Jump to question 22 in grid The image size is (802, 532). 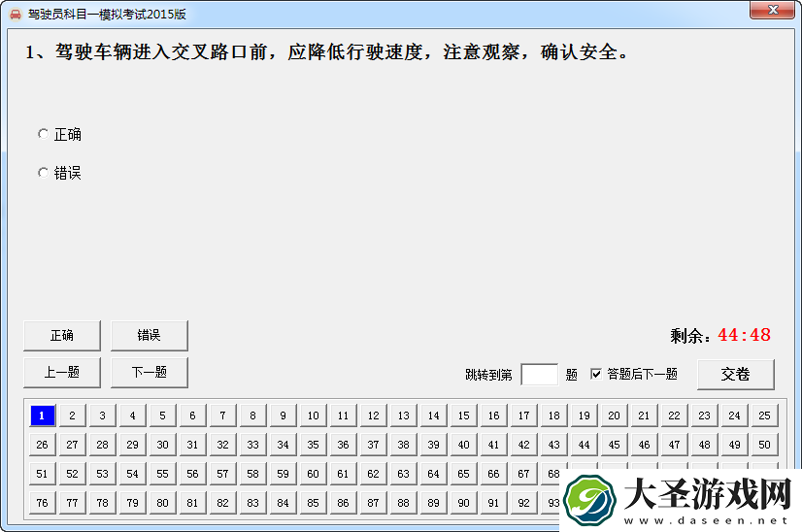point(674,416)
